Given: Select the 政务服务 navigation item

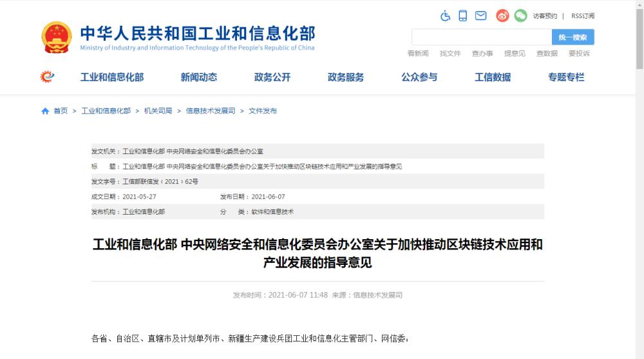Looking at the screenshot, I should pyautogui.click(x=346, y=77).
